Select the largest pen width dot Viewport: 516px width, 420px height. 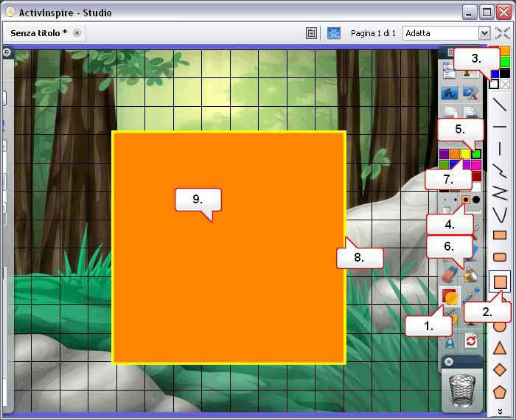tap(476, 200)
